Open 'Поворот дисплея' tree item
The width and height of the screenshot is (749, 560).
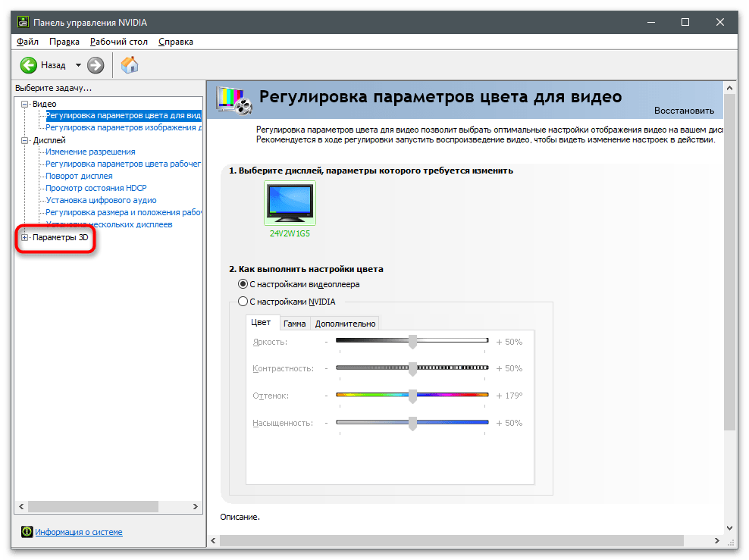click(x=79, y=176)
